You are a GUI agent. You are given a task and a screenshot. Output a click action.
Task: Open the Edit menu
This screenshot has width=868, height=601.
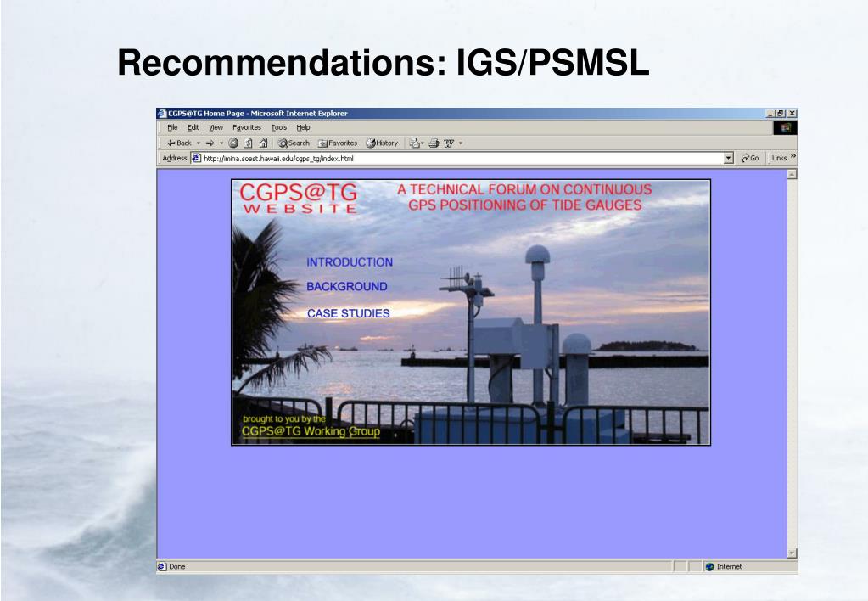tap(193, 127)
